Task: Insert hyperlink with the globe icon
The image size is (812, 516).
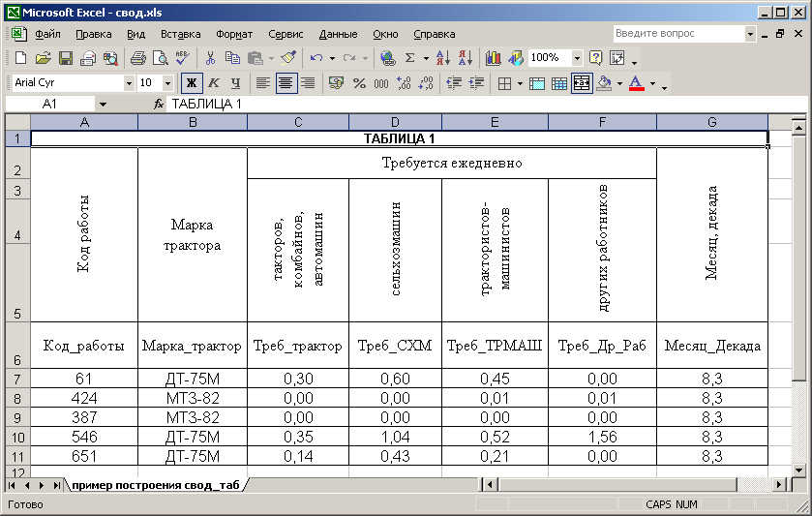Action: point(387,58)
